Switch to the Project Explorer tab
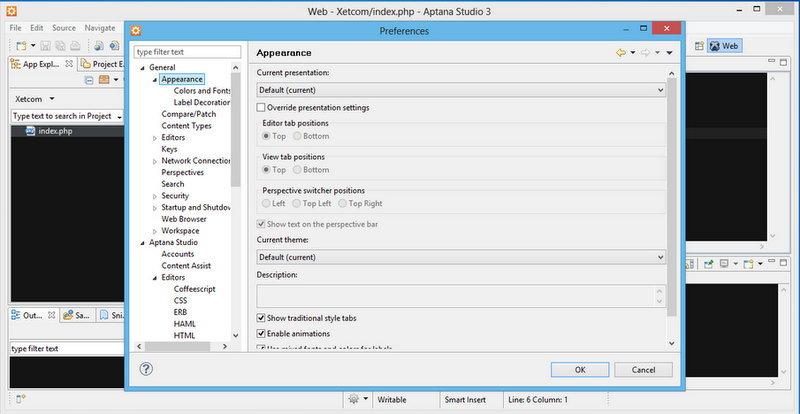Viewport: 800px width, 414px height. (x=102, y=64)
